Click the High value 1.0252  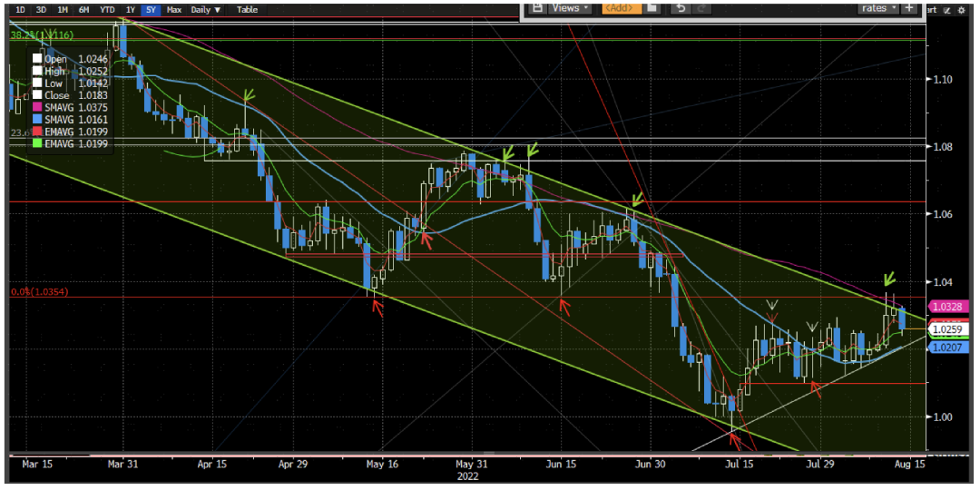[x=93, y=71]
